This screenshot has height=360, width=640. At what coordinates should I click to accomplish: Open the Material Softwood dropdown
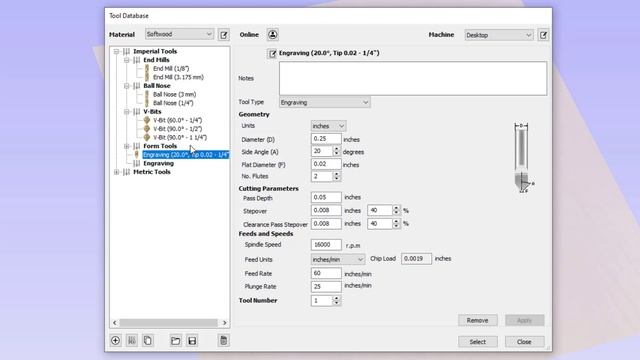(179, 34)
